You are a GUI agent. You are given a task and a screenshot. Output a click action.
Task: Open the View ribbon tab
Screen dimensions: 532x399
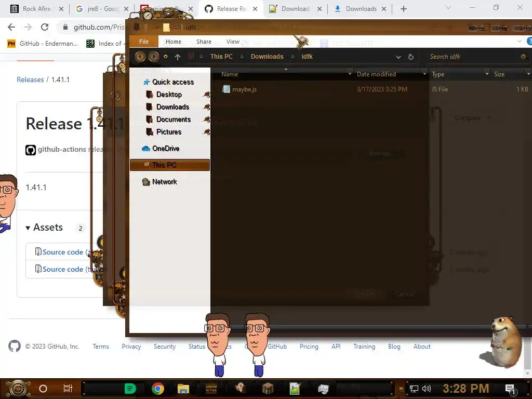point(233,42)
